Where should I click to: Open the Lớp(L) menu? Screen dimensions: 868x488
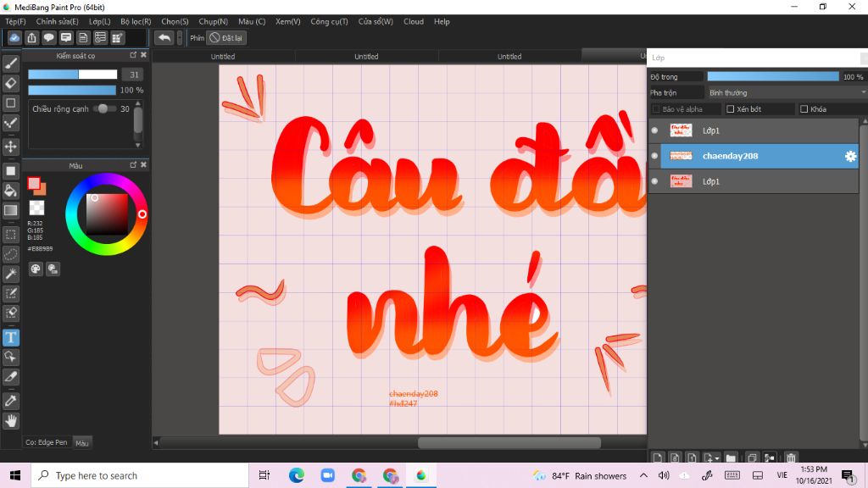click(100, 21)
